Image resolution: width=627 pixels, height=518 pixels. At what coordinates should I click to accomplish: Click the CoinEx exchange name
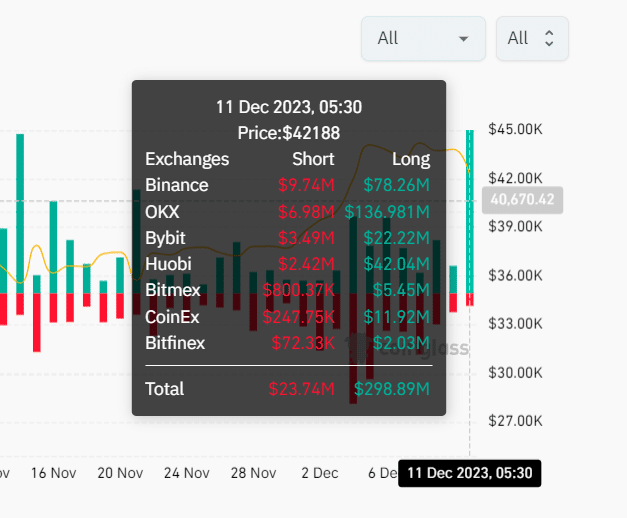tap(172, 317)
